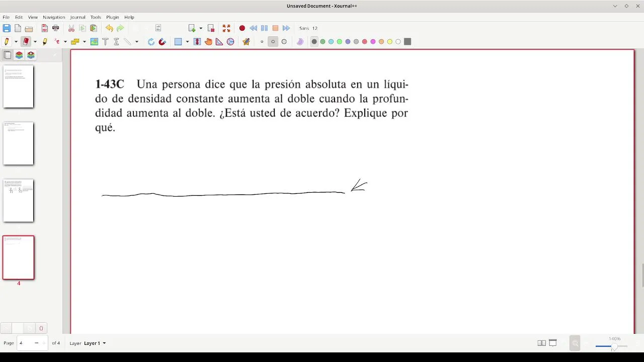Open the Layer 1 selector dropdown

click(x=95, y=343)
